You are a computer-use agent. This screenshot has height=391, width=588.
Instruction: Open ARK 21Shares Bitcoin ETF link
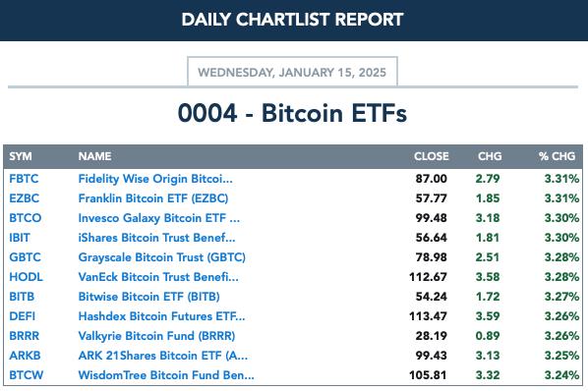(163, 356)
